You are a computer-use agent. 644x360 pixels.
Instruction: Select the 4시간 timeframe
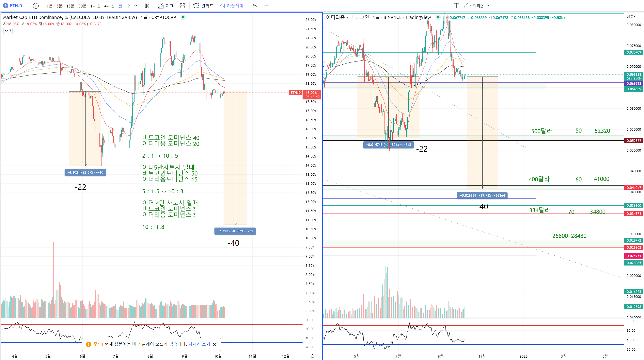tap(109, 6)
